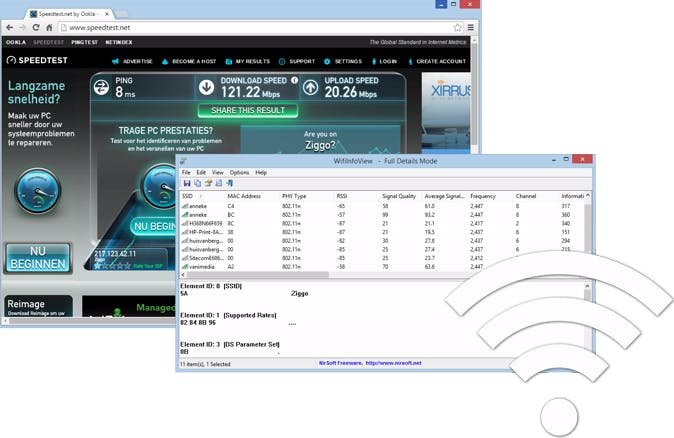Screen dimensions: 674x438
Task: Click the fourth WifiInfoView toolbar icon beside Properties
Action: 219,183
